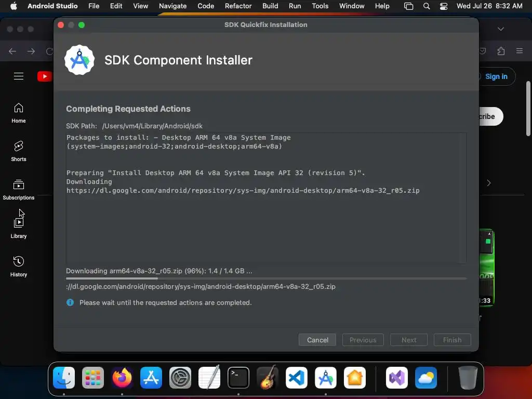Open Weather app from the dock

426,378
